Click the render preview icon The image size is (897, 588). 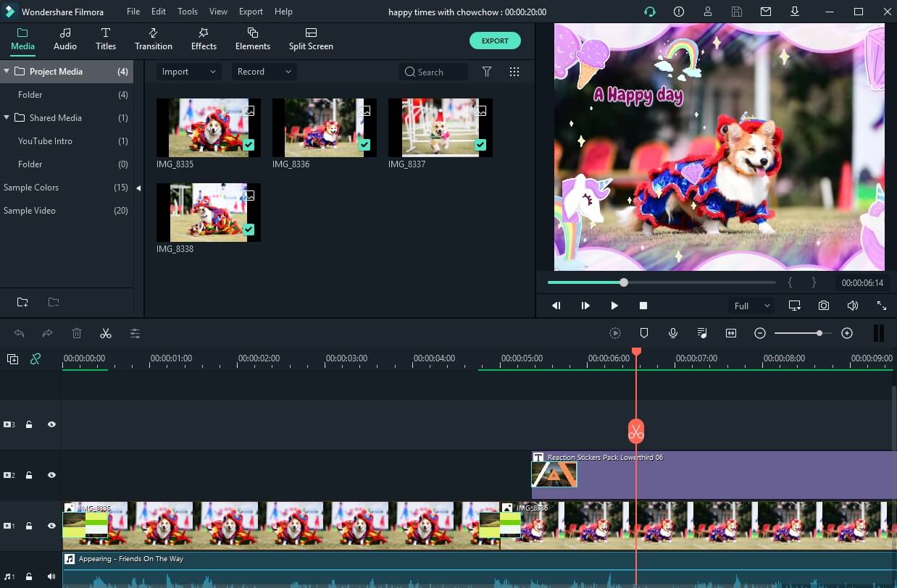(615, 333)
